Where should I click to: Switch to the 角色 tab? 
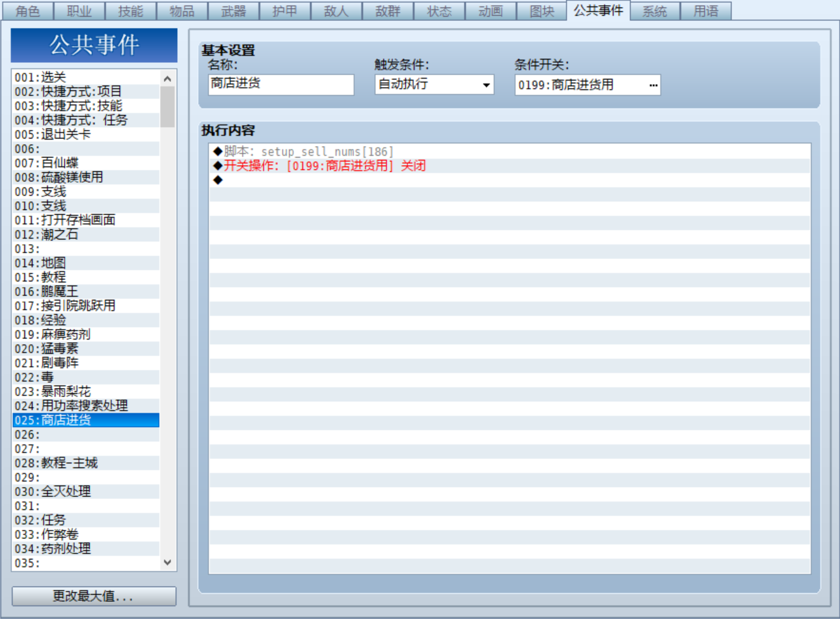coord(27,11)
